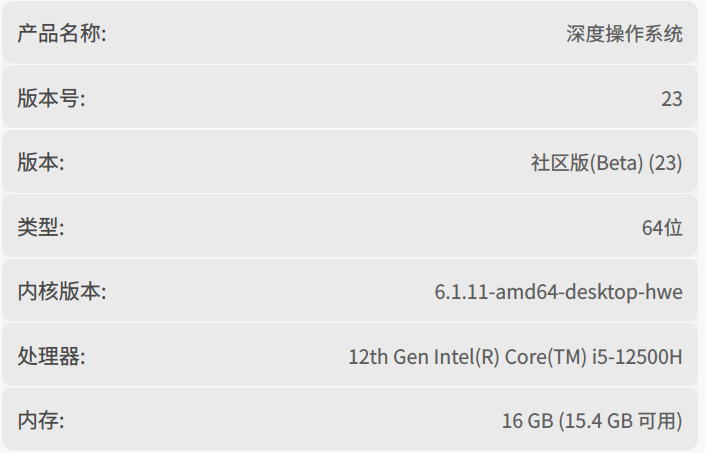Click the 版本号 label
Viewport: 705px width, 453px height.
[51, 98]
